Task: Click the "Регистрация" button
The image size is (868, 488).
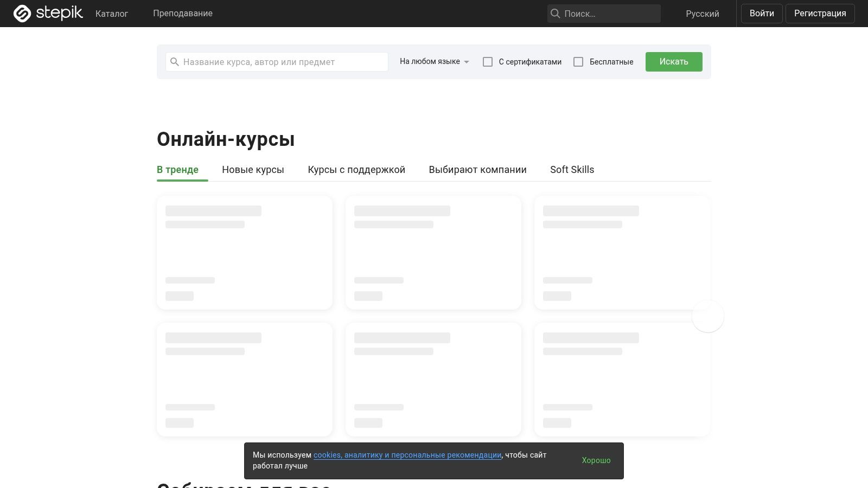Action: click(820, 14)
